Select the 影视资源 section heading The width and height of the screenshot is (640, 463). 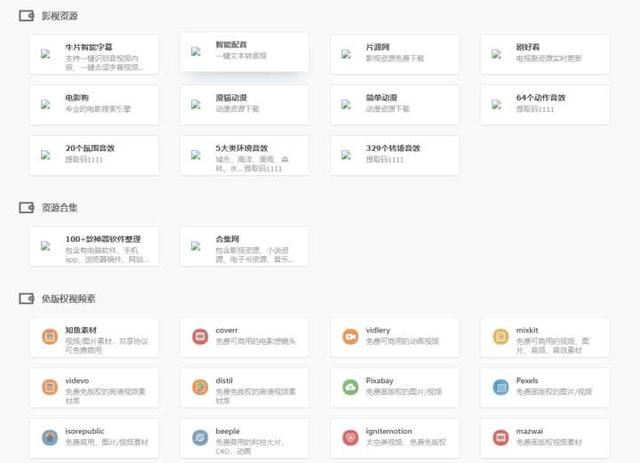60,16
